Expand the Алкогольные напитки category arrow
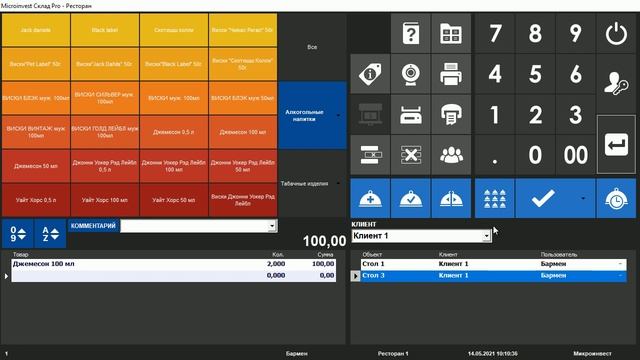 click(338, 116)
